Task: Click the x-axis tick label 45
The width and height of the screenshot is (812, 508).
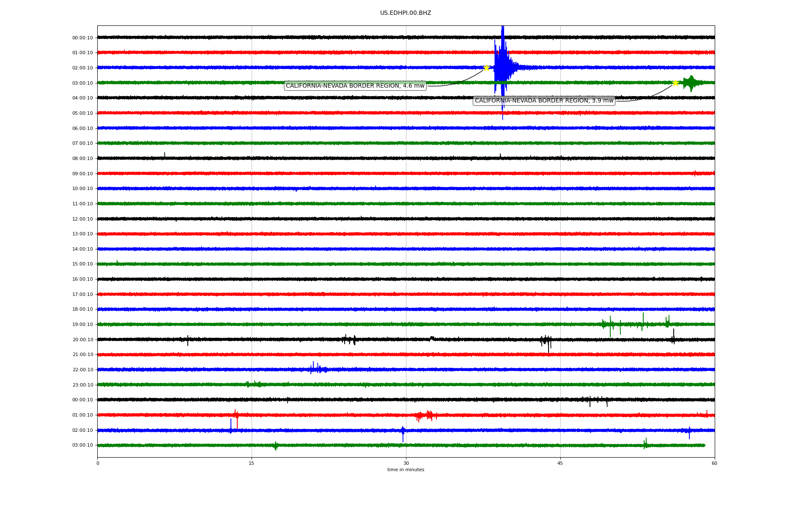Action: click(x=560, y=463)
